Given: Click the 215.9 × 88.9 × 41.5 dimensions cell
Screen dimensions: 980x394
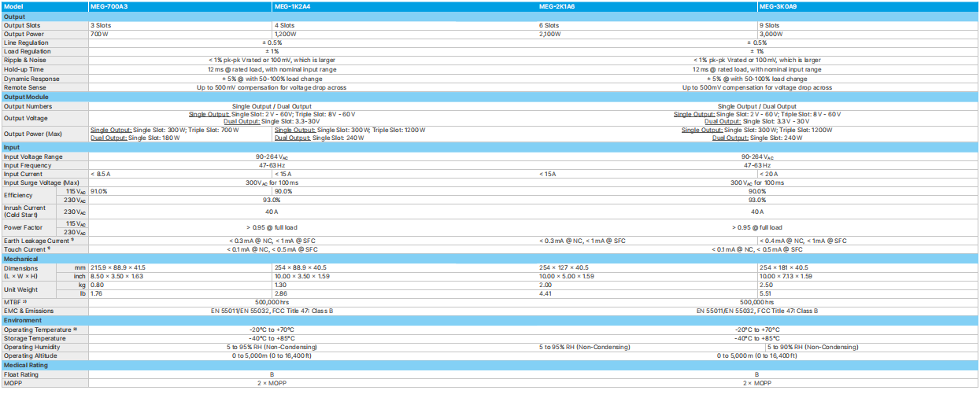Looking at the screenshot, I should [x=118, y=268].
